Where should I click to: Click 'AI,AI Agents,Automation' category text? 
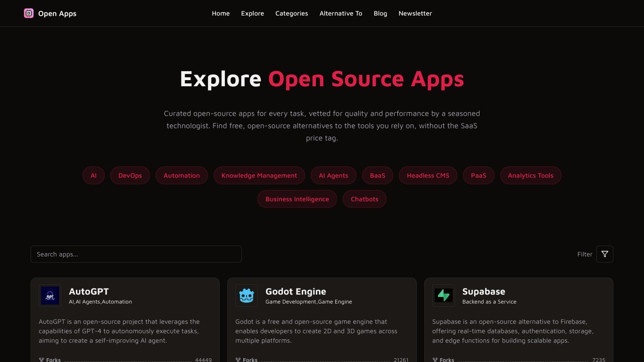100,302
